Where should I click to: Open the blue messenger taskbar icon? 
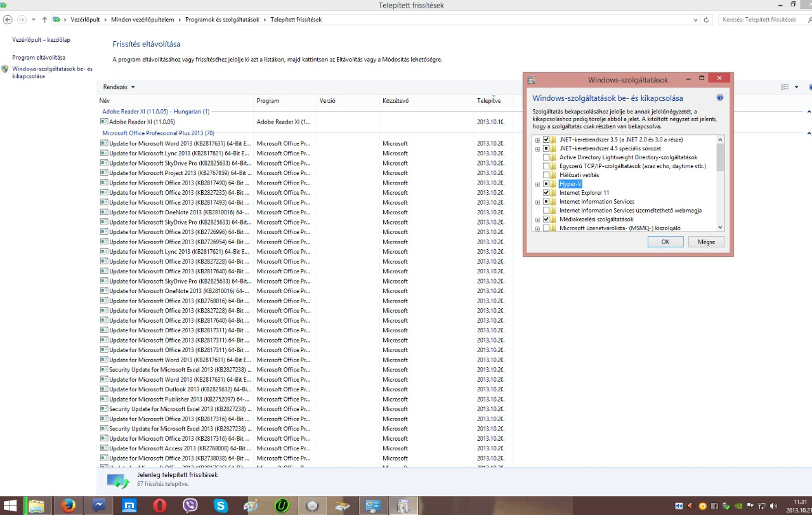98,505
